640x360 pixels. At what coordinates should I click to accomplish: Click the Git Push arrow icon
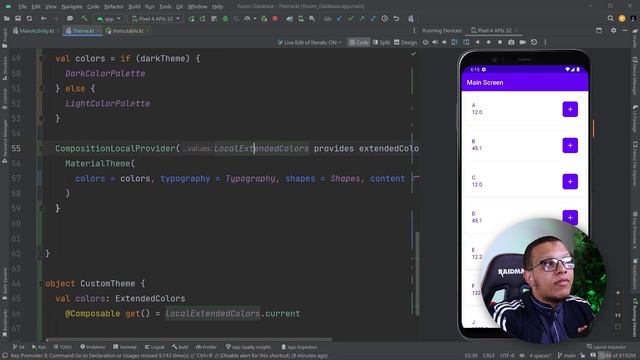click(362, 18)
